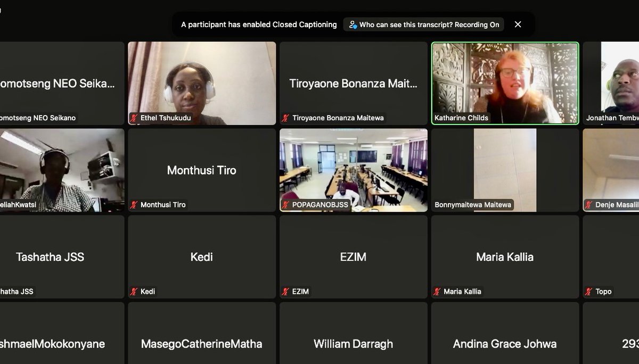639x364 pixels.
Task: Click the 'Ethel Tshukudu' name label
Action: [165, 118]
